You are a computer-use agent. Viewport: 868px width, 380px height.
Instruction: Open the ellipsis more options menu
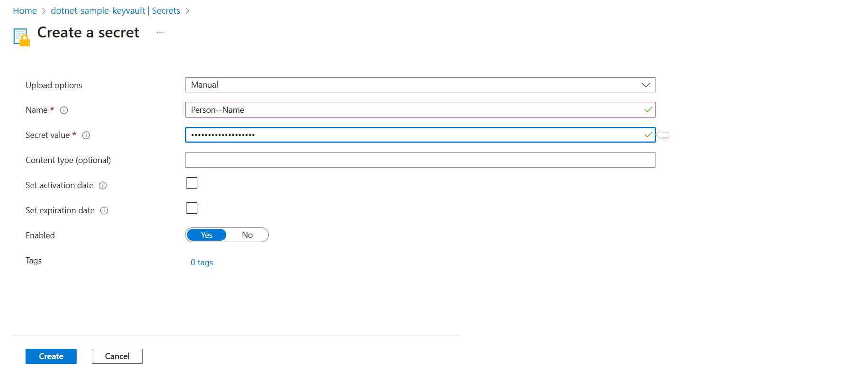pyautogui.click(x=160, y=32)
